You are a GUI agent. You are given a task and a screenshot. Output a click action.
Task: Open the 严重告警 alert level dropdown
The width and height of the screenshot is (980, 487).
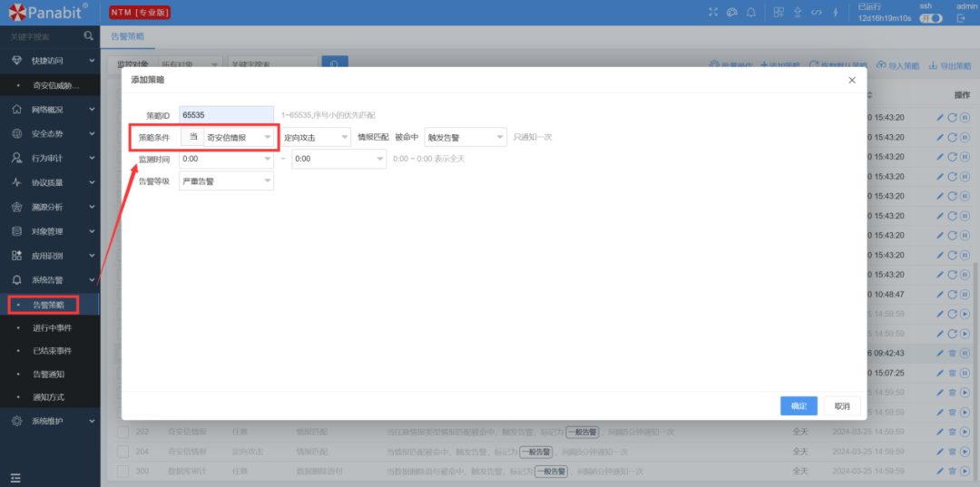pos(226,181)
